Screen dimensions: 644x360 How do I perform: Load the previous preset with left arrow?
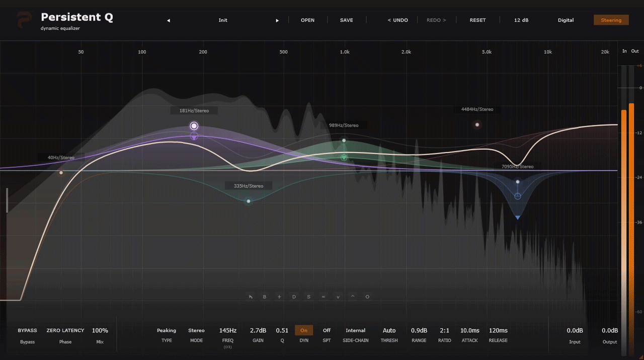click(169, 21)
